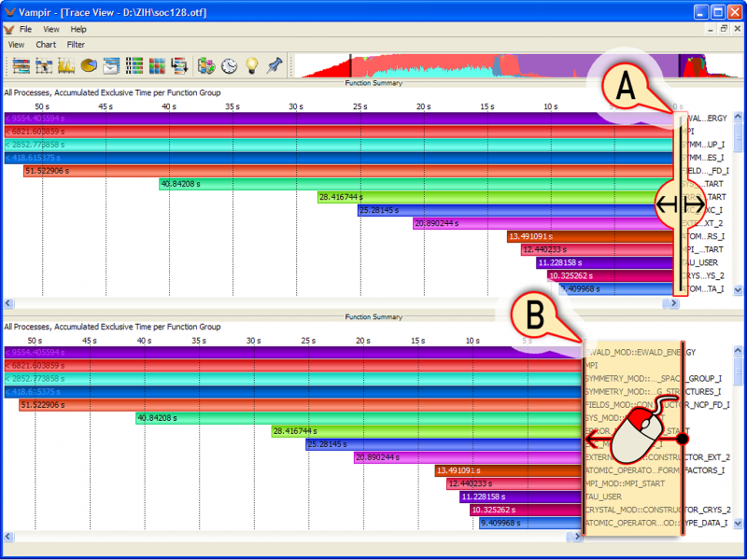747x560 pixels.
Task: Click lower Function Summary scroll-down arrow
Action: (x=738, y=524)
